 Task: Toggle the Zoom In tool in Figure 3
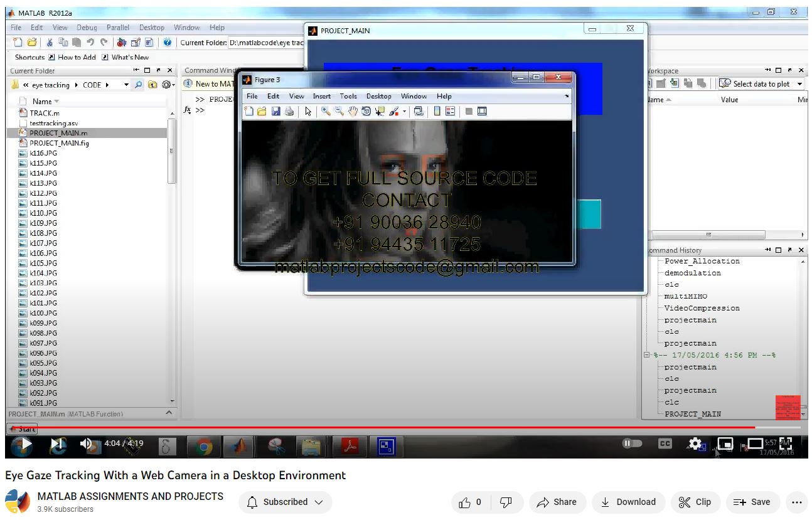pyautogui.click(x=326, y=112)
